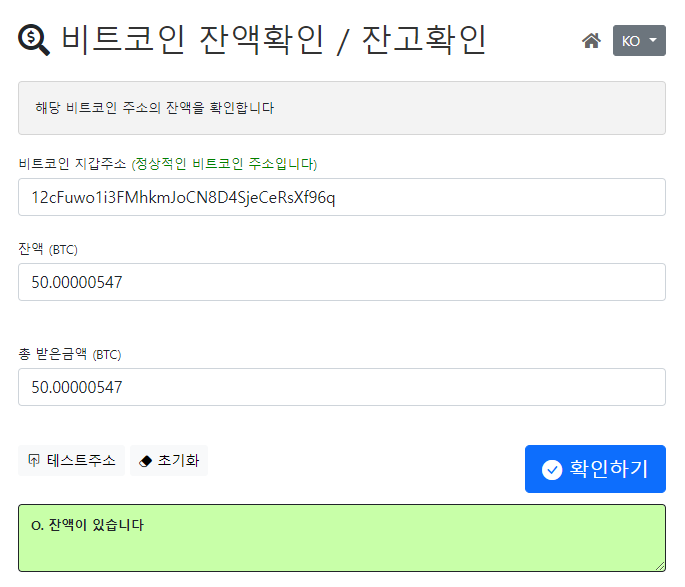
Task: Open the KO language dropdown
Action: (639, 41)
